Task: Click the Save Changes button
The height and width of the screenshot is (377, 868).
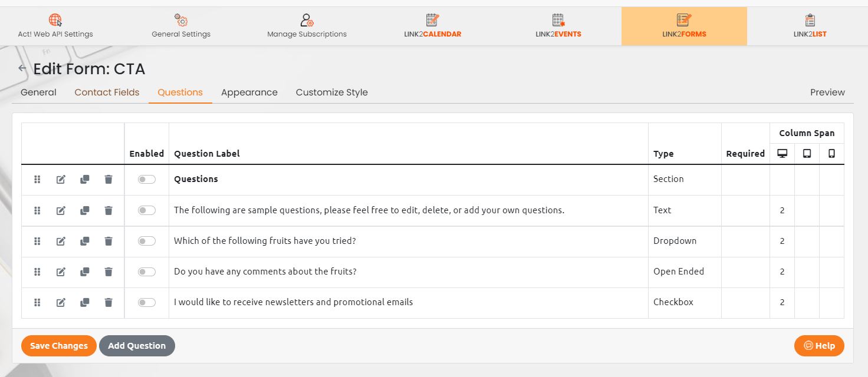Action: [58, 346]
